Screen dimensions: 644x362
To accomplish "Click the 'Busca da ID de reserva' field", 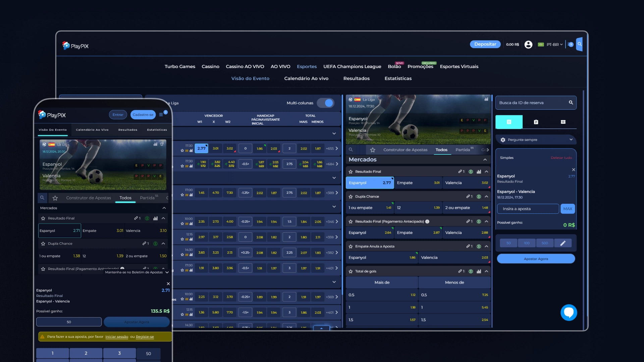I will click(536, 103).
